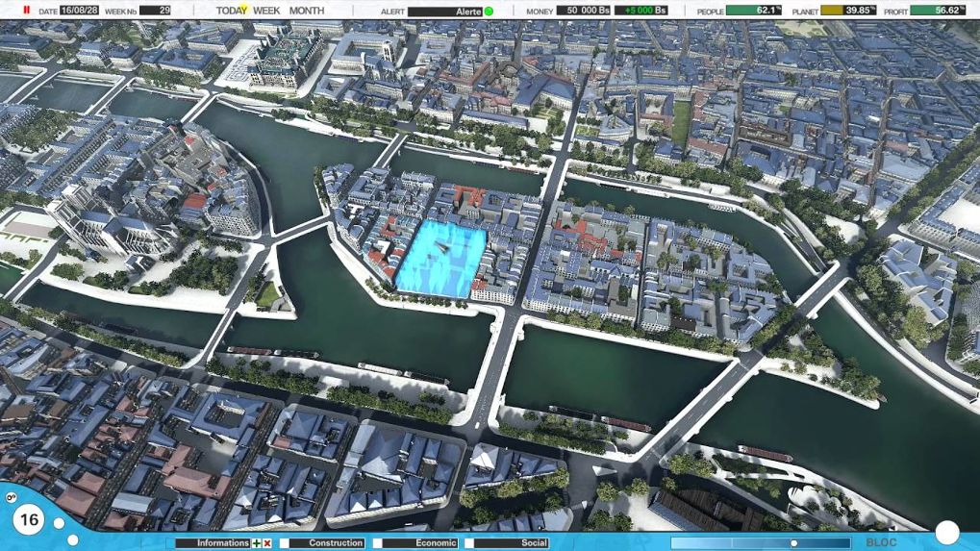Switch to the MONTH time view
Image resolution: width=980 pixels, height=551 pixels.
pos(306,11)
